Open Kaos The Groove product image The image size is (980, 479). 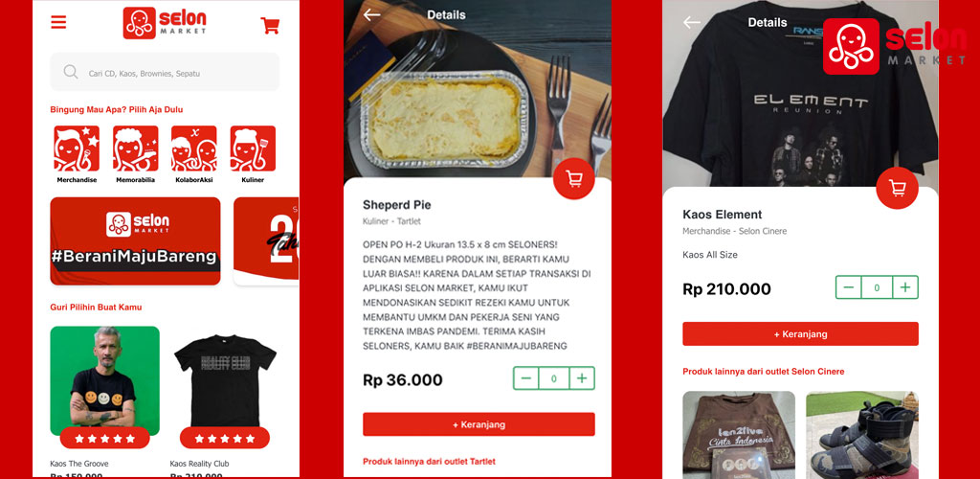pyautogui.click(x=105, y=381)
